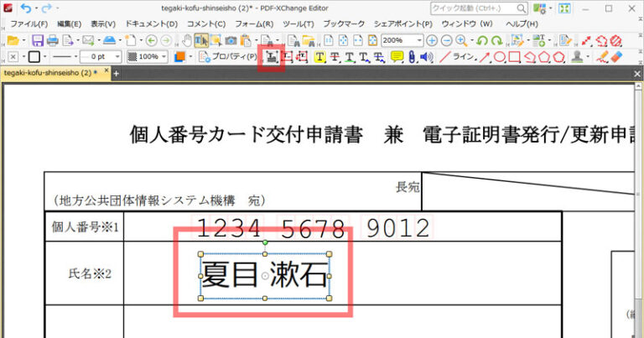Click the Print icon in toolbar
The width and height of the screenshot is (644, 338).
pos(52,40)
